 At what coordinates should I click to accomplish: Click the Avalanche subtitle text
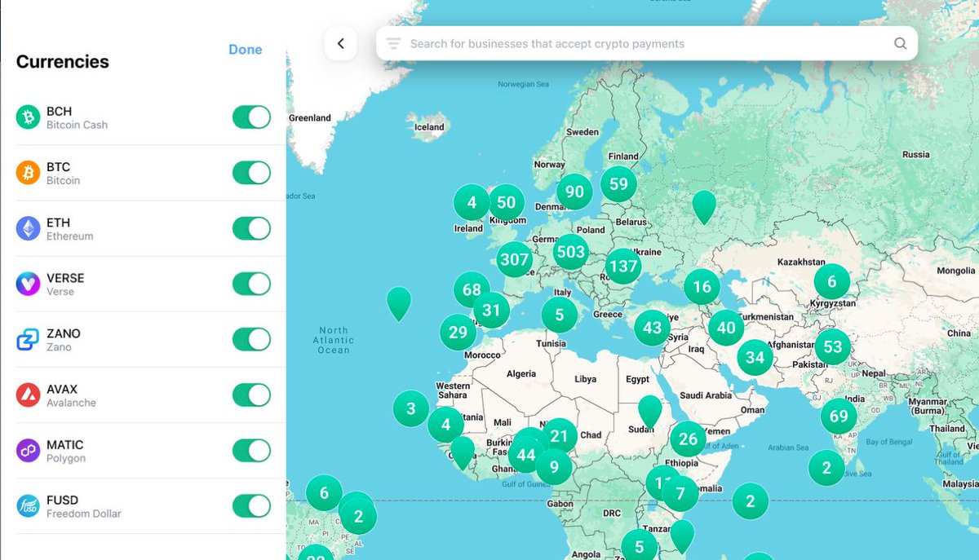(71, 403)
